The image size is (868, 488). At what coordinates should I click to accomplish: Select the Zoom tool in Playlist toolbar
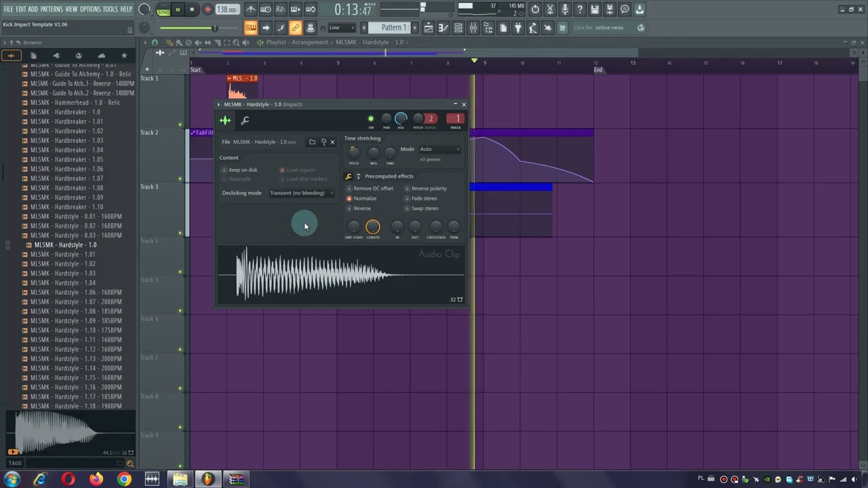(x=236, y=42)
